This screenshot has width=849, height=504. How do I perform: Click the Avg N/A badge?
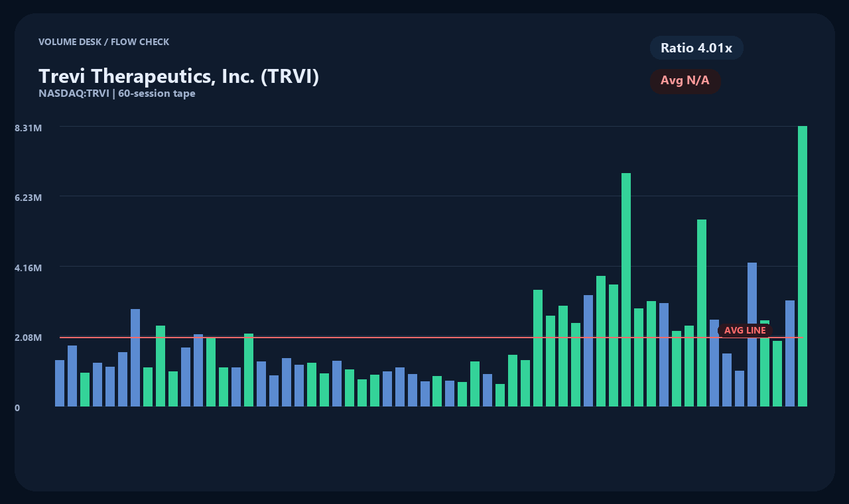point(685,81)
